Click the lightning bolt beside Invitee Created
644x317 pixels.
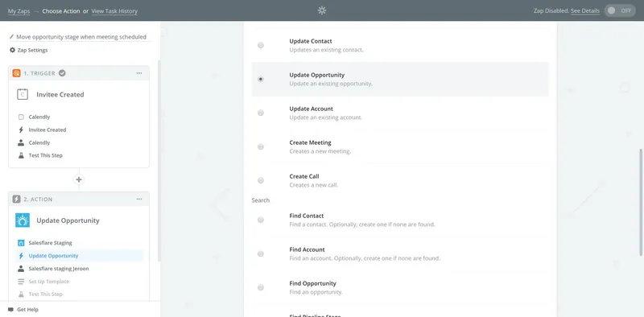click(21, 130)
